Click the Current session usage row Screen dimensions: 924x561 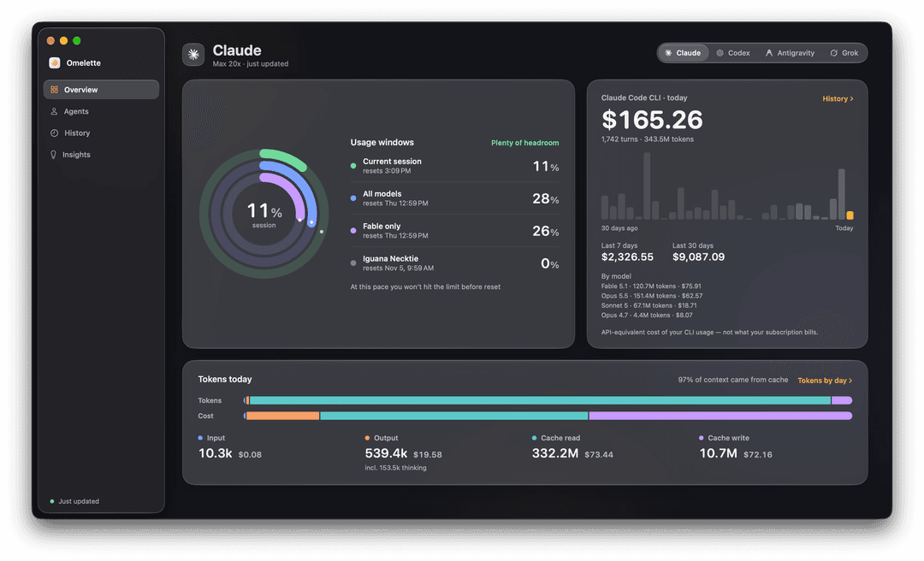coord(454,166)
